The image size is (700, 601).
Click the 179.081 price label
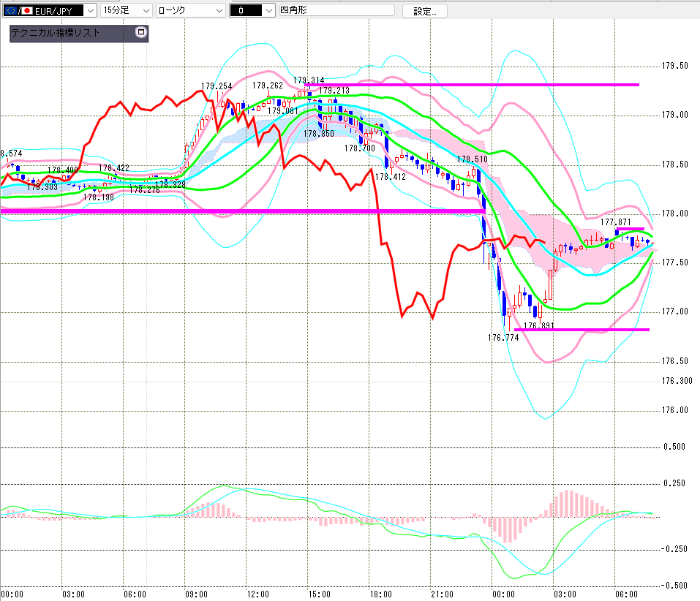(x=282, y=110)
